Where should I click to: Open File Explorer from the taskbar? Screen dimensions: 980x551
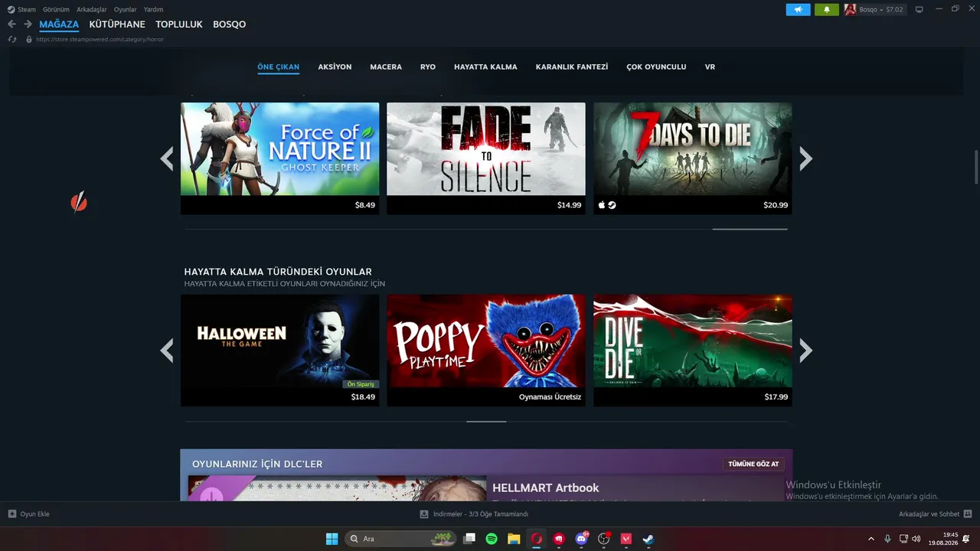click(514, 539)
